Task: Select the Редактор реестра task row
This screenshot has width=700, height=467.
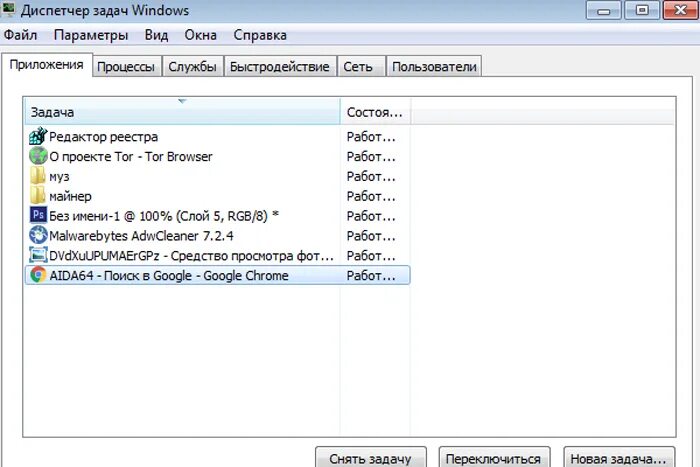Action: (217, 136)
